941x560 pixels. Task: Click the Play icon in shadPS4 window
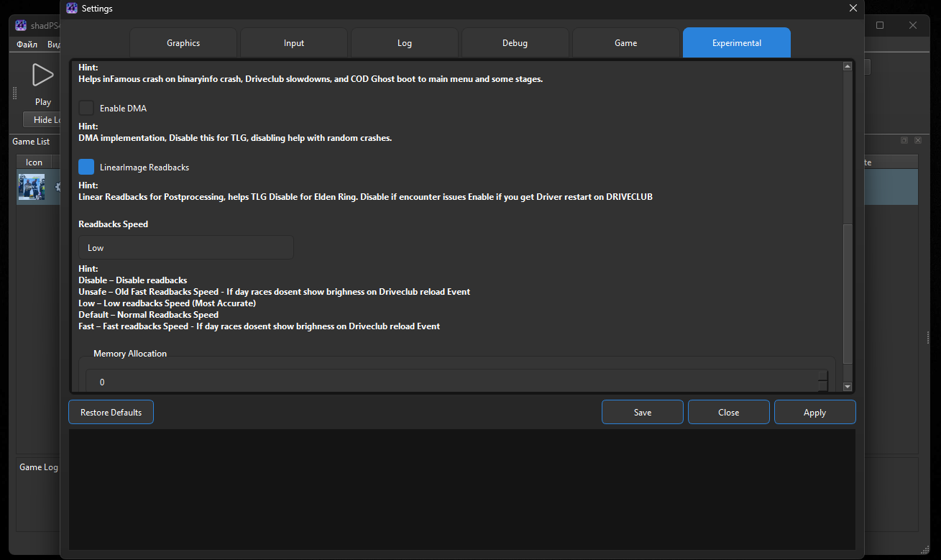coord(42,75)
